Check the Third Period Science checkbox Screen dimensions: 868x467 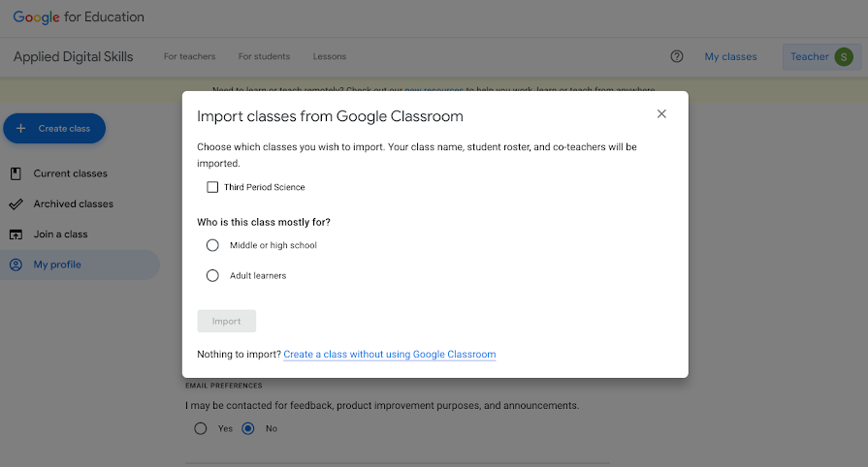coord(212,187)
